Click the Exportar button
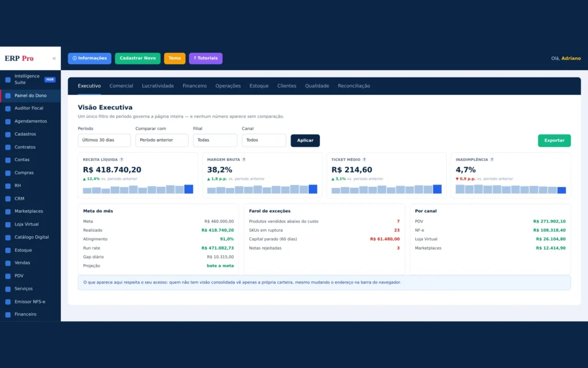The image size is (588, 368). [554, 140]
